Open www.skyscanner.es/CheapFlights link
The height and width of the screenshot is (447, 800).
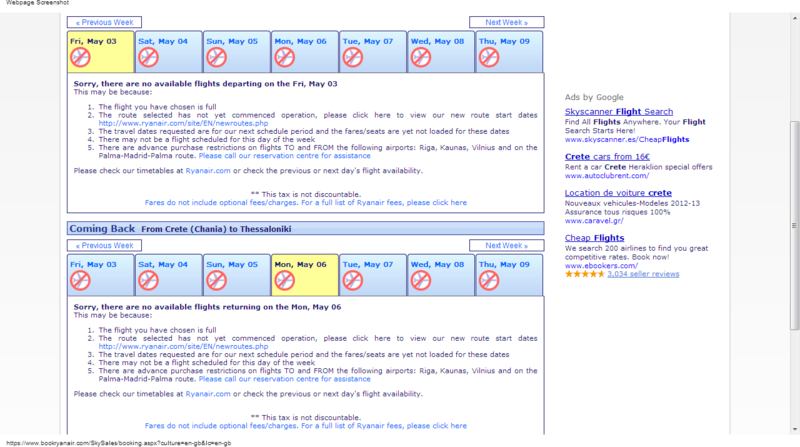627,139
